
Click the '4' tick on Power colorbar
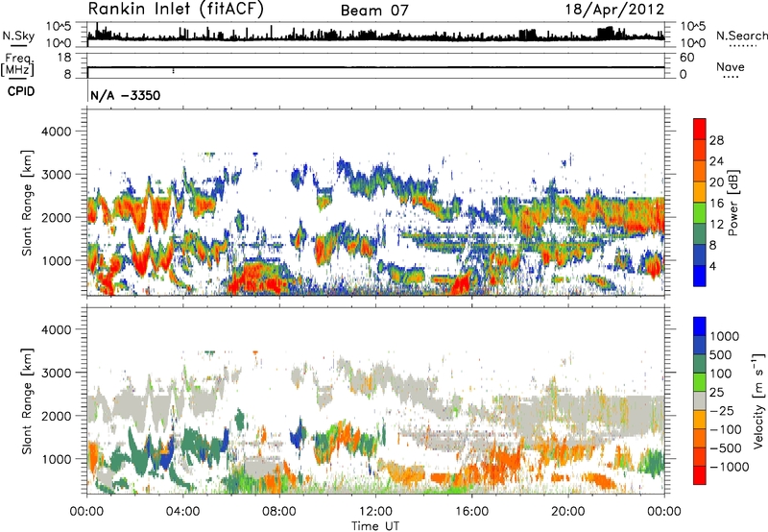pos(712,266)
